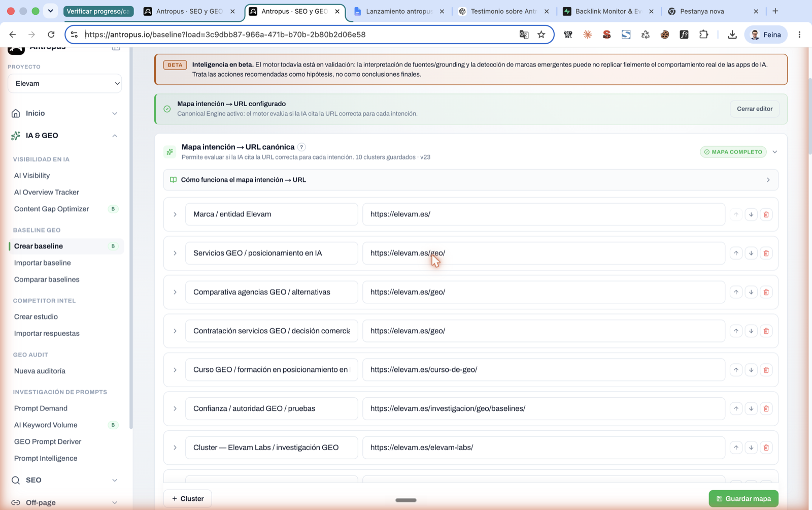Delete the Contratación servicios GEO cluster
The height and width of the screenshot is (510, 812).
coord(766,331)
